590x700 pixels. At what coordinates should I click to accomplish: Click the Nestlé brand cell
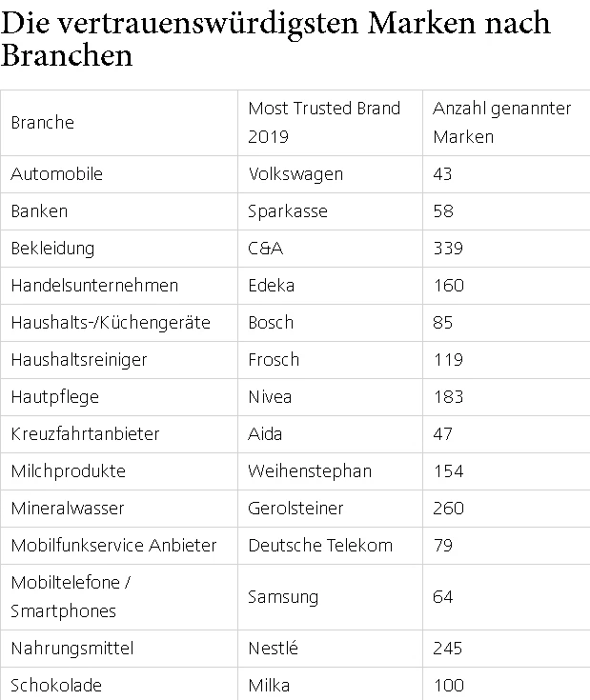coord(274,649)
